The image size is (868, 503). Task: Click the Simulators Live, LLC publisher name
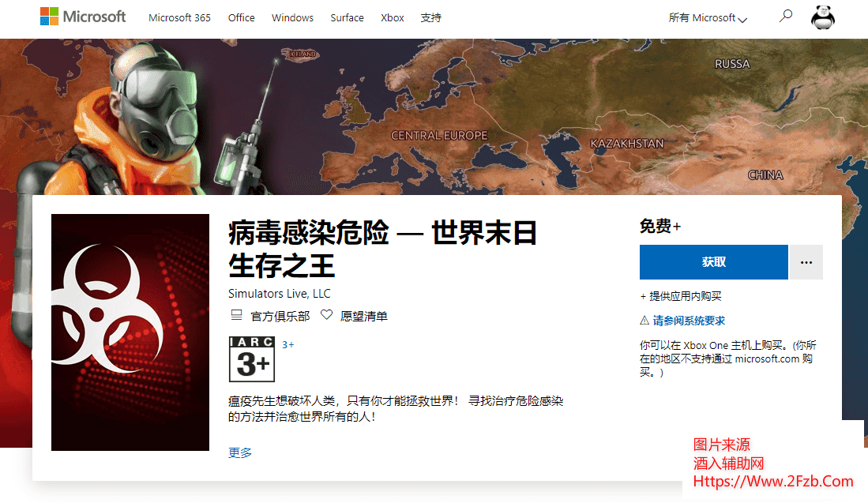tap(280, 294)
